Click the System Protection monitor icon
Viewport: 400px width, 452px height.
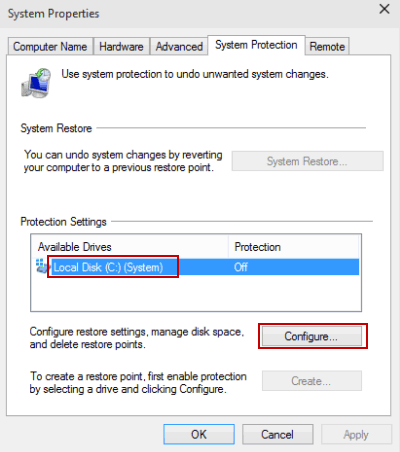pos(36,83)
